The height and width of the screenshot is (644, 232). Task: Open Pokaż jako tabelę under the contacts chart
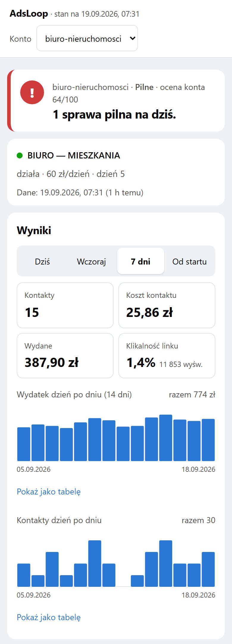(x=49, y=617)
